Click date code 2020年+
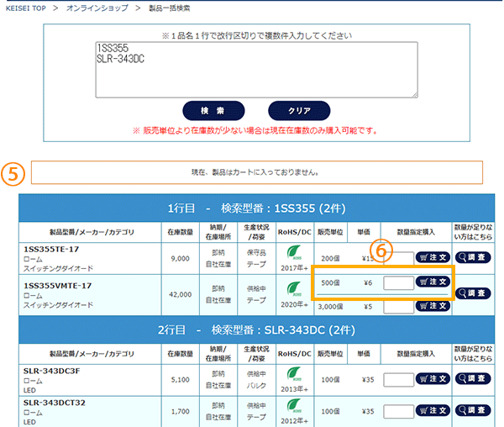Image resolution: width=504 pixels, height=427 pixels. pos(295,304)
